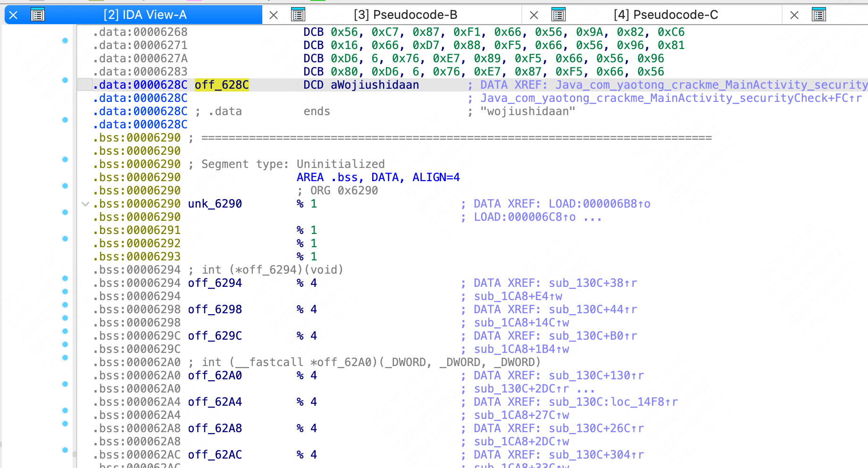Screen dimensions: 868x468
Task: Click the view icon on Pseudocode-C tab
Action: pyautogui.click(x=558, y=15)
